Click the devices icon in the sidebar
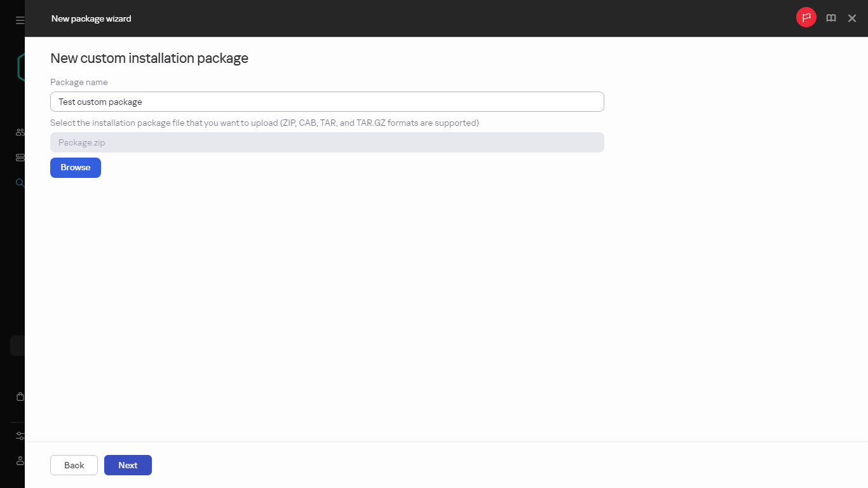868x488 pixels. (20, 157)
